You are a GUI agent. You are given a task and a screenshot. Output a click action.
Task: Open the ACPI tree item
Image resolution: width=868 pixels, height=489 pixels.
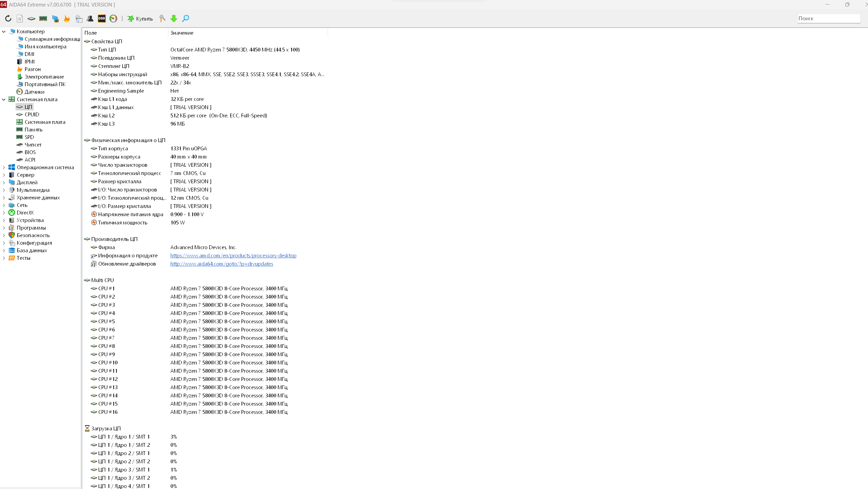[x=30, y=160]
